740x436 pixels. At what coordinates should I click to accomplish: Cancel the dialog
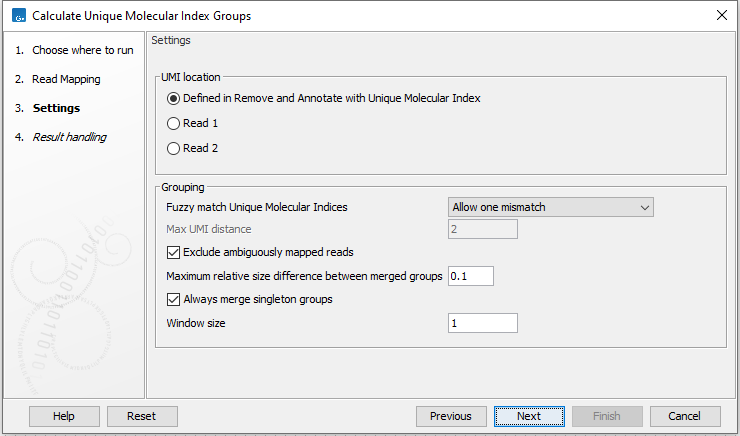[x=685, y=416]
